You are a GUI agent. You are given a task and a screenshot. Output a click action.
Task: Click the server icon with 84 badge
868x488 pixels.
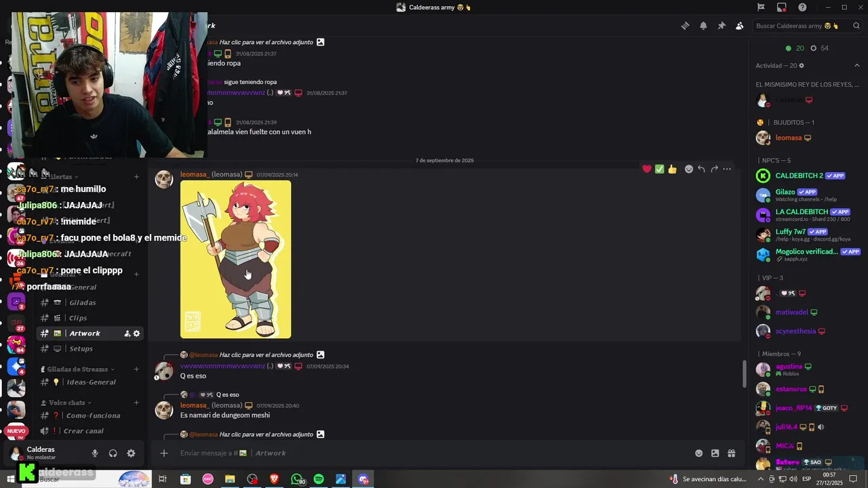point(16,344)
